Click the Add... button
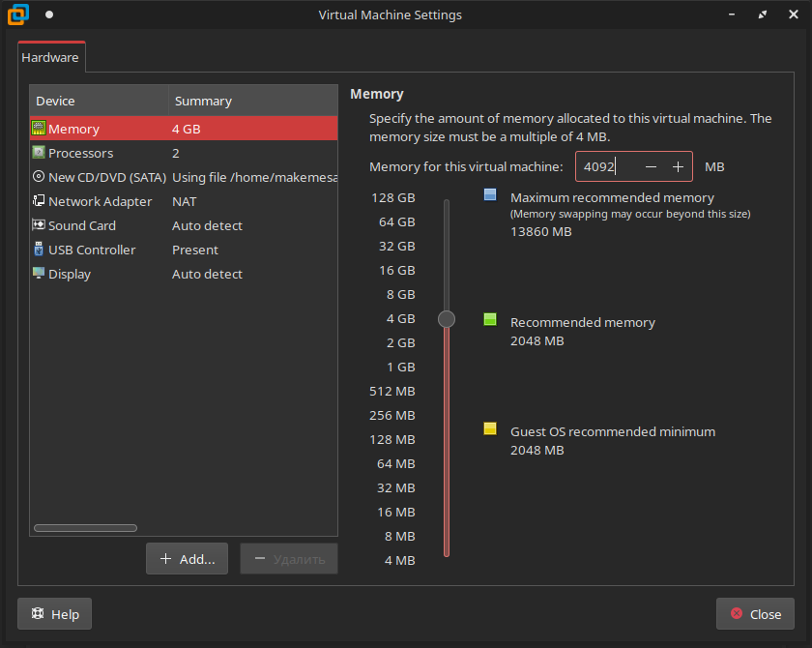Viewport: 812px width, 648px height. pyautogui.click(x=187, y=559)
